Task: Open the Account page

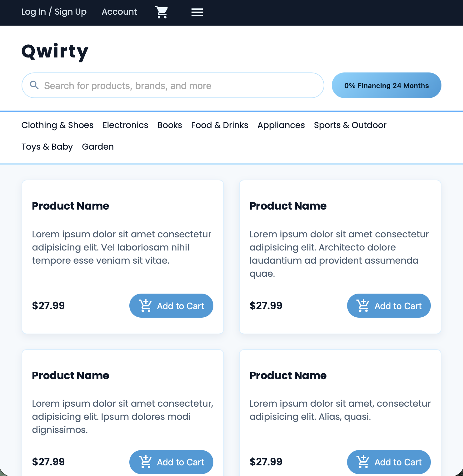Action: coord(119,12)
